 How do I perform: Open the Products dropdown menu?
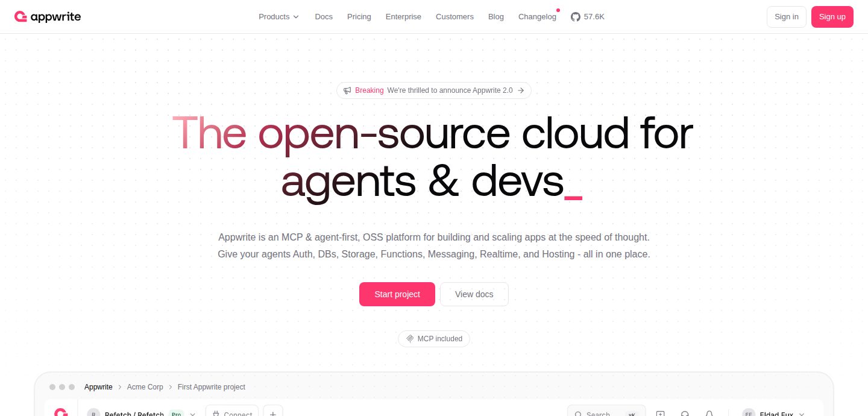point(278,17)
